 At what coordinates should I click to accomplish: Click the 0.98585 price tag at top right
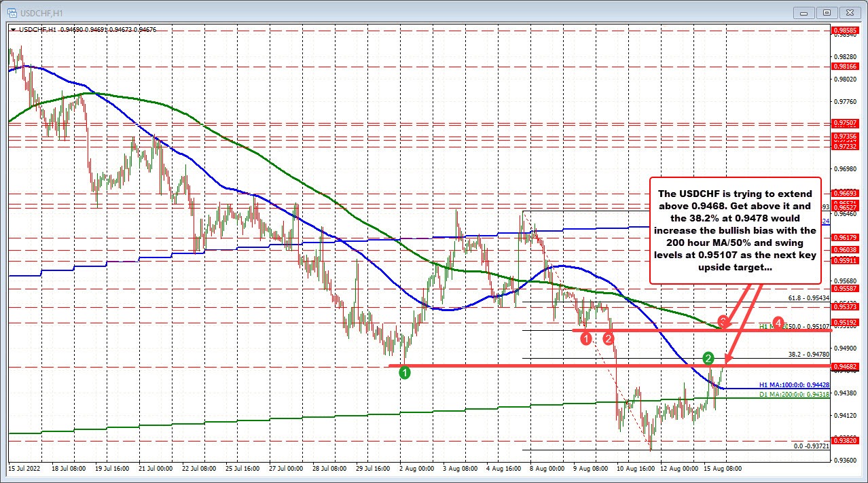847,31
